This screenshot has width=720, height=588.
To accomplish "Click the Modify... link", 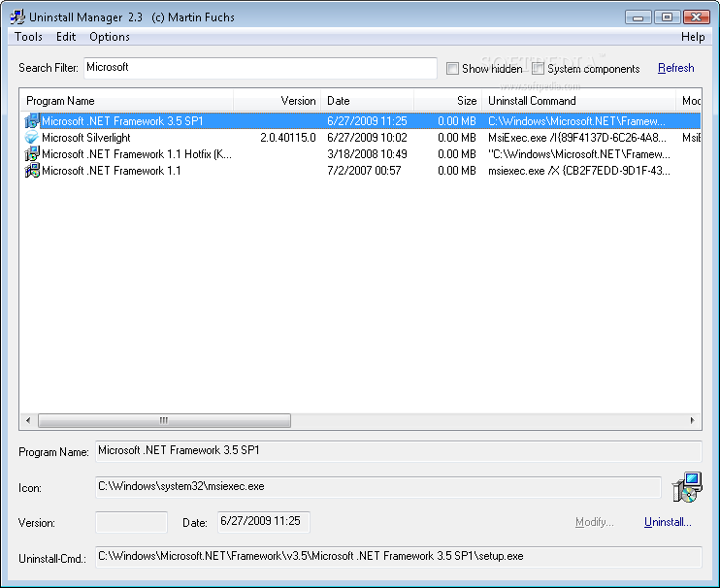I will tap(594, 522).
